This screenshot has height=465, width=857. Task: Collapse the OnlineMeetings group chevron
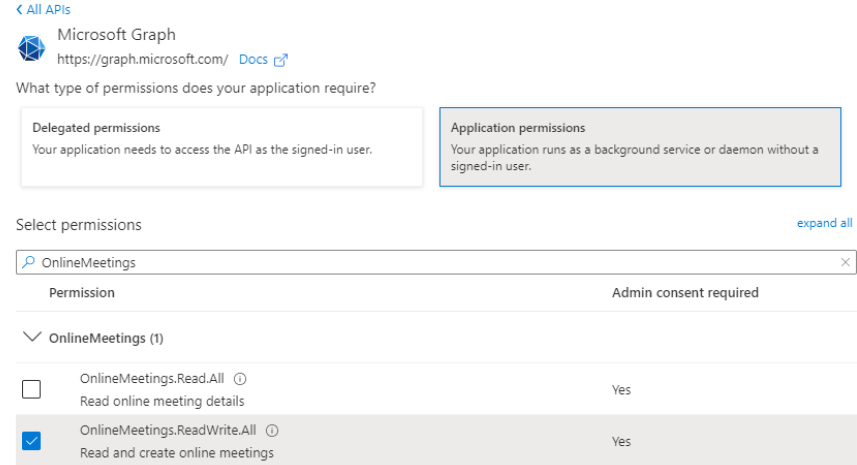pyautogui.click(x=31, y=338)
